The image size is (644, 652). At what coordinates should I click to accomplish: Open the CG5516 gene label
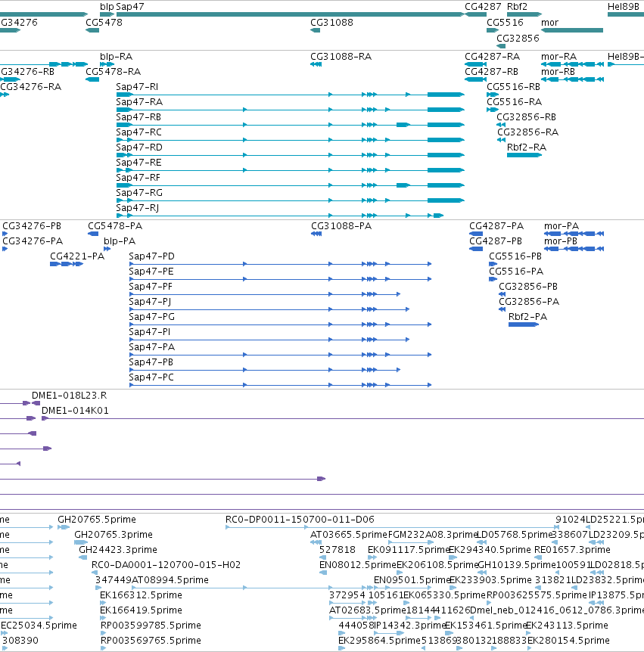(x=505, y=23)
